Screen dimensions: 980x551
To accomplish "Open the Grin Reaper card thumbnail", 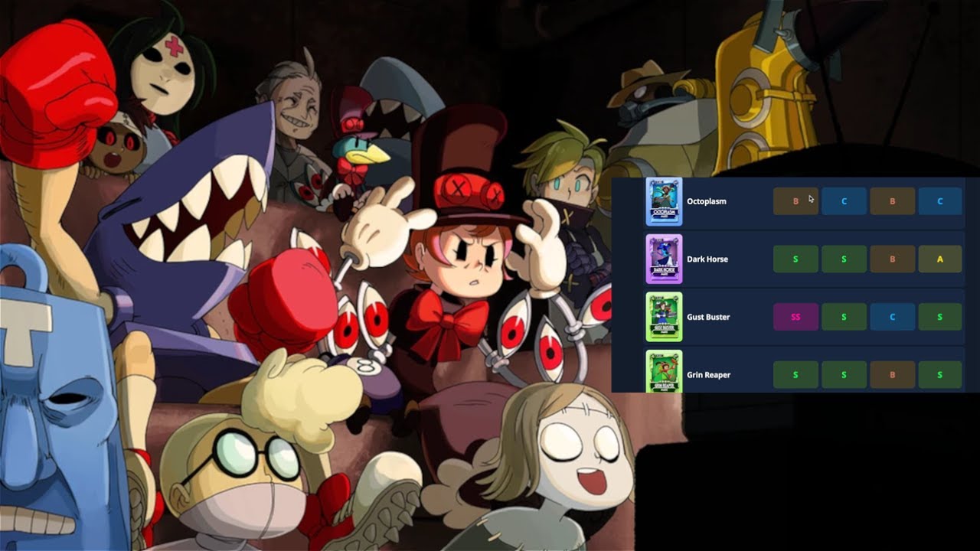I will pyautogui.click(x=664, y=372).
